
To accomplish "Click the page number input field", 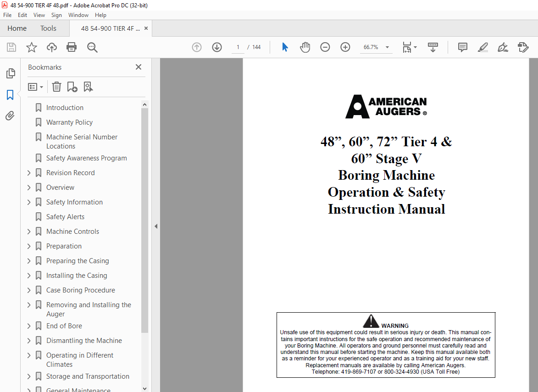I will click(238, 47).
